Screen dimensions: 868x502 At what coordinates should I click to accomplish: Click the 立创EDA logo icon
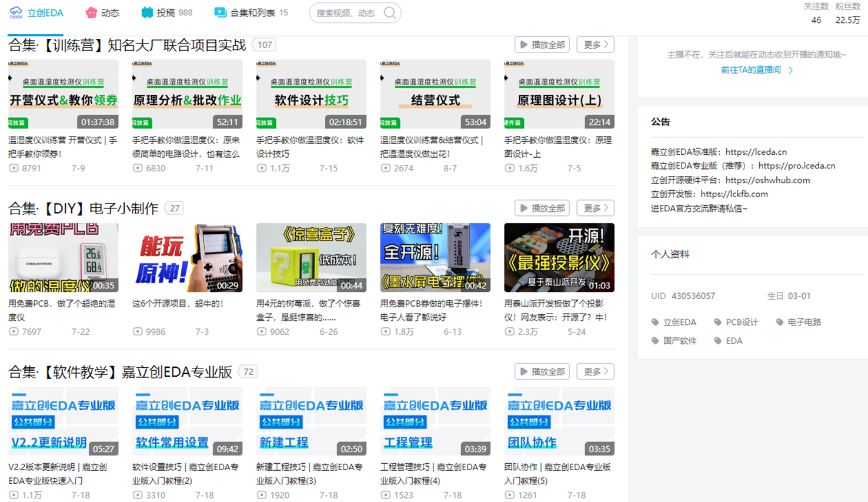16,12
